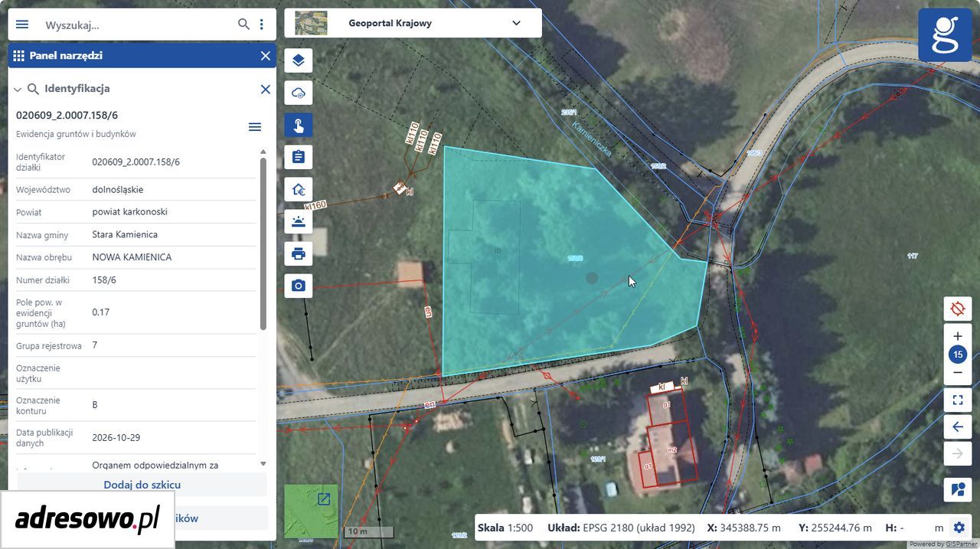Open the three-dot options menu
The image size is (980, 549).
point(262,25)
